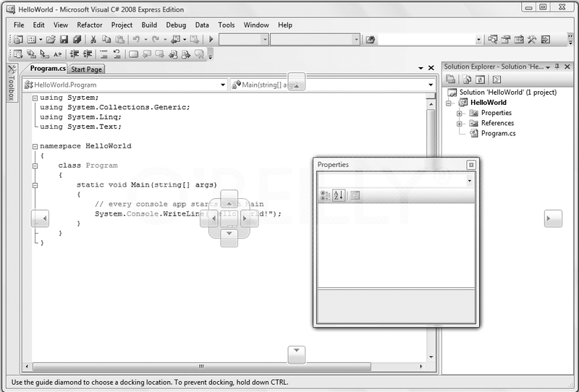Click the Open File folder icon
The height and width of the screenshot is (392, 579).
coord(51,39)
